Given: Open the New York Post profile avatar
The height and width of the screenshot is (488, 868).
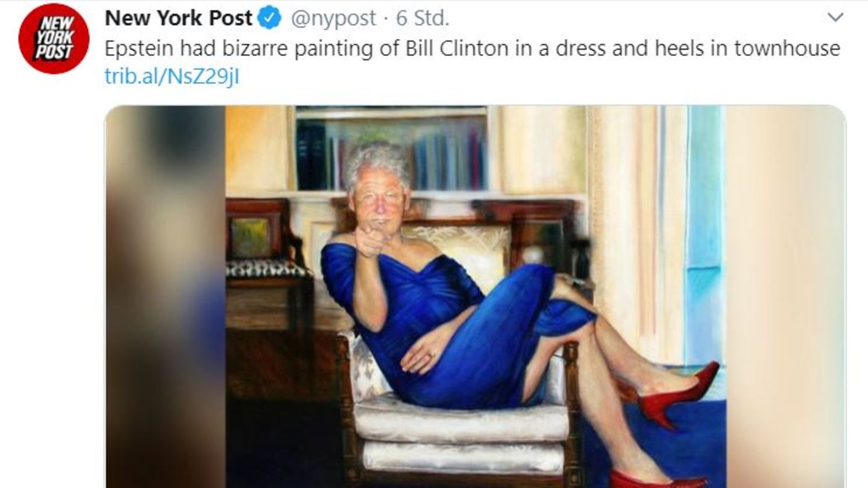Looking at the screenshot, I should (54, 38).
